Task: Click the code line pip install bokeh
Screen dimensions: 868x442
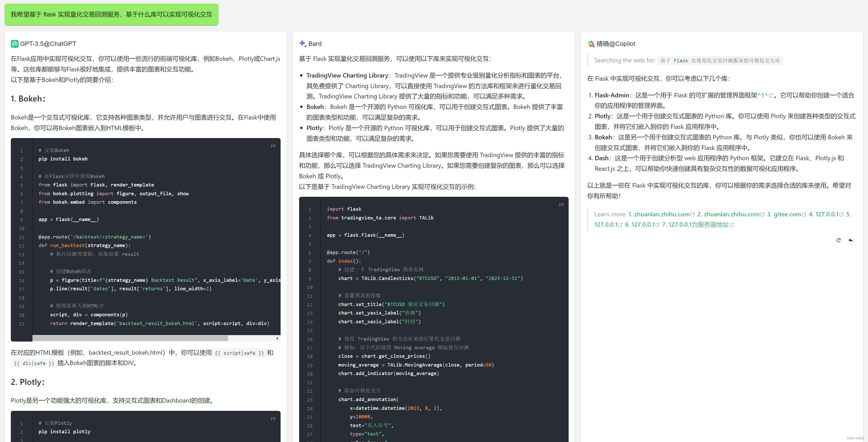Action: pos(63,159)
